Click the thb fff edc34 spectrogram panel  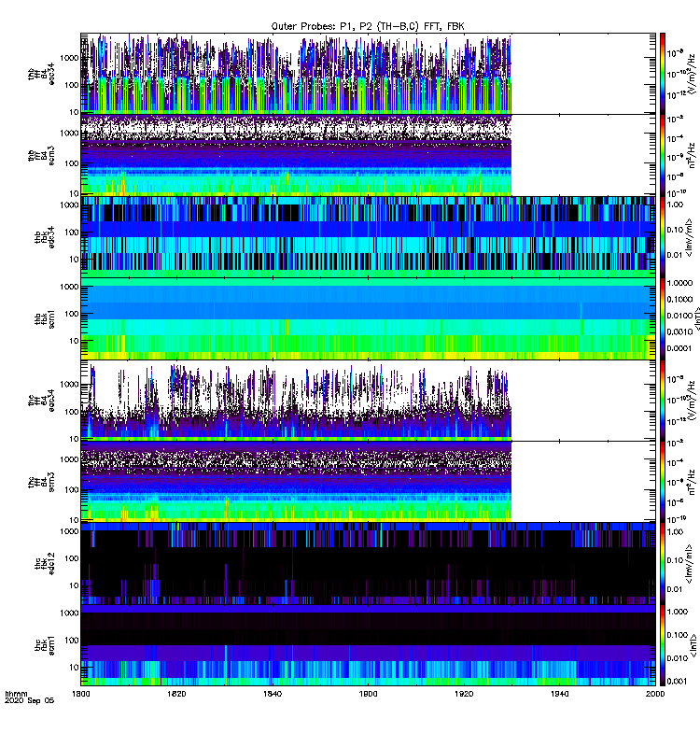tap(368, 74)
